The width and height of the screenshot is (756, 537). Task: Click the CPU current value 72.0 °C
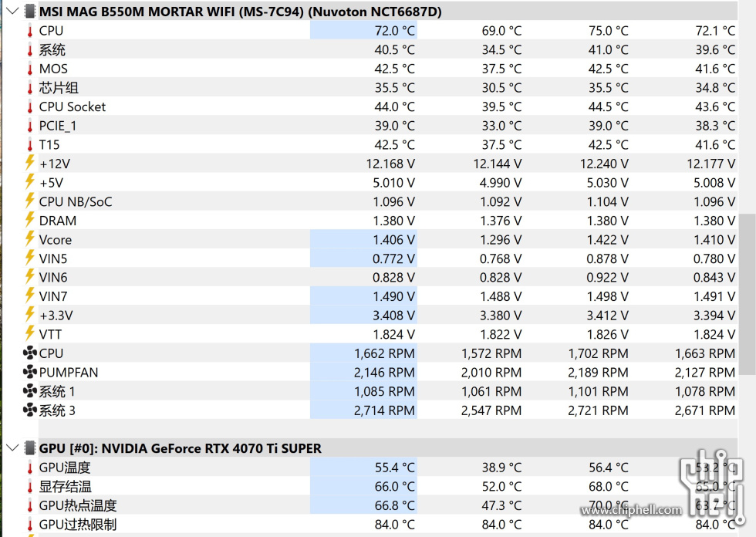coord(394,30)
